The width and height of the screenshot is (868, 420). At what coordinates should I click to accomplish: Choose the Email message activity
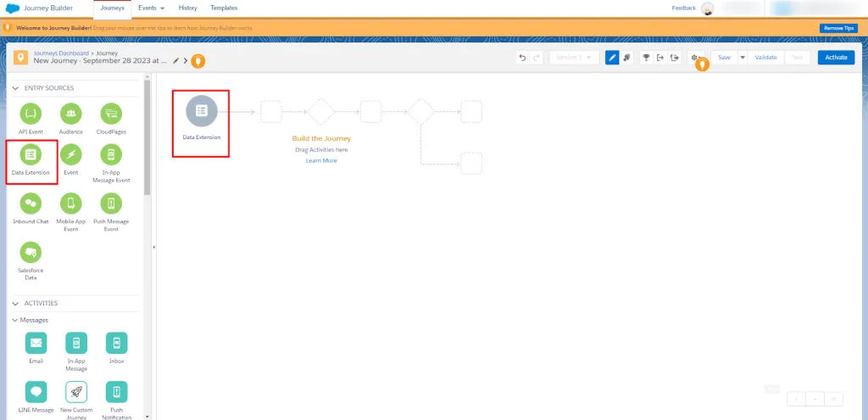(x=36, y=343)
